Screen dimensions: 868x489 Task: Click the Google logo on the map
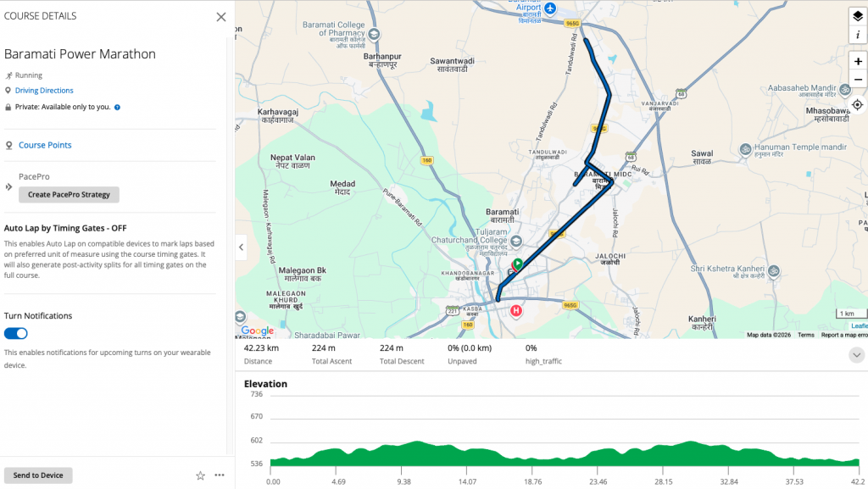[x=258, y=331]
